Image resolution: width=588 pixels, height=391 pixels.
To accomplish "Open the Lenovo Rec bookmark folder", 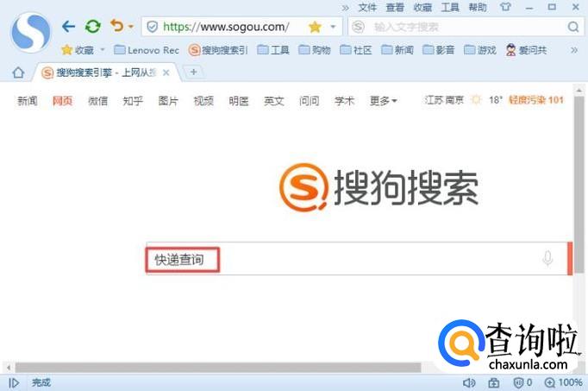I will click(147, 50).
